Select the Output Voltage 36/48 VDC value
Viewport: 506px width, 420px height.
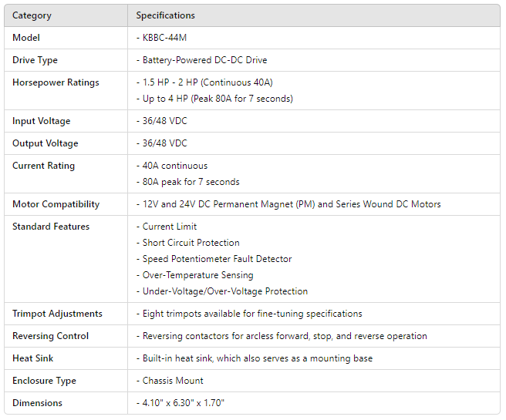click(x=164, y=143)
